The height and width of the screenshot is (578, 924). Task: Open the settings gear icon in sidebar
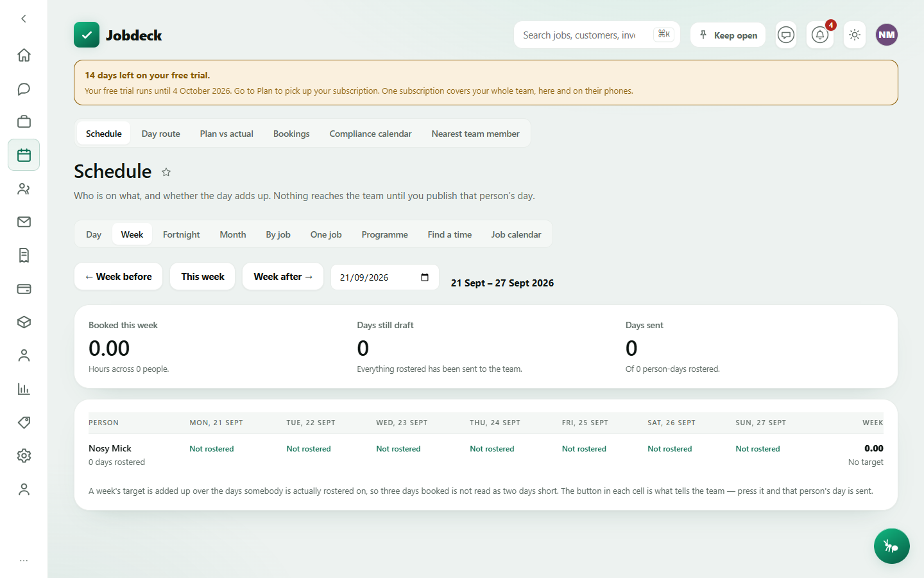point(24,456)
